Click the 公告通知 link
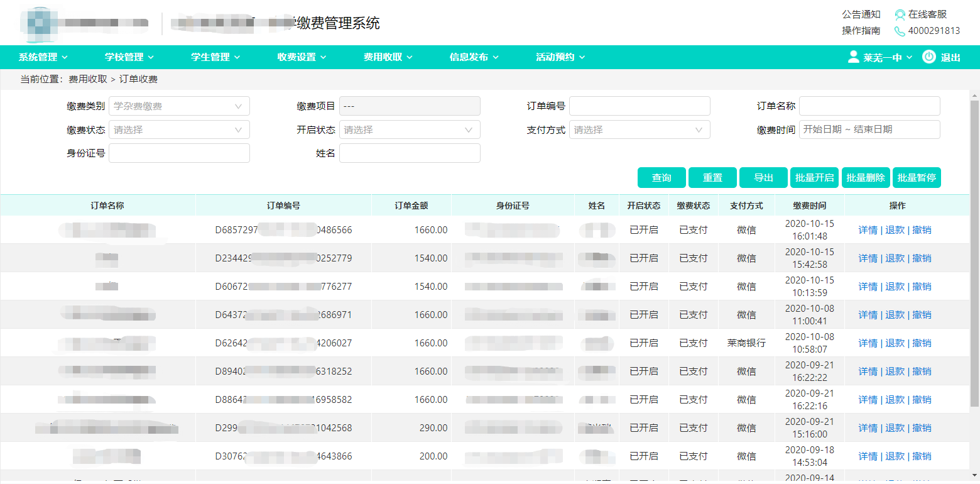This screenshot has width=980, height=484. [861, 14]
